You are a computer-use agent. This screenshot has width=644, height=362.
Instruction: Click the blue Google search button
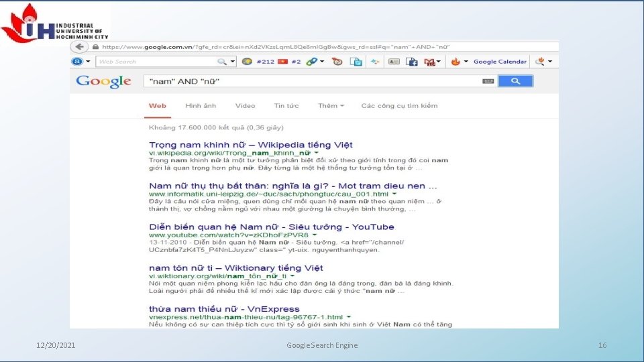(515, 81)
